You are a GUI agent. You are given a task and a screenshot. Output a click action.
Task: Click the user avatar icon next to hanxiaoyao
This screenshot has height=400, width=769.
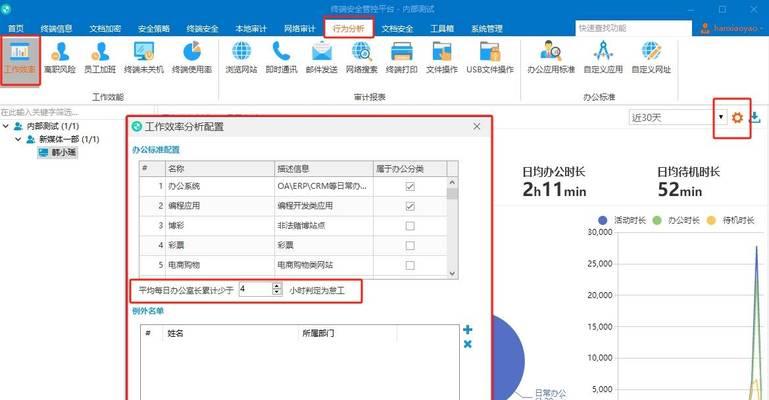[x=705, y=28]
